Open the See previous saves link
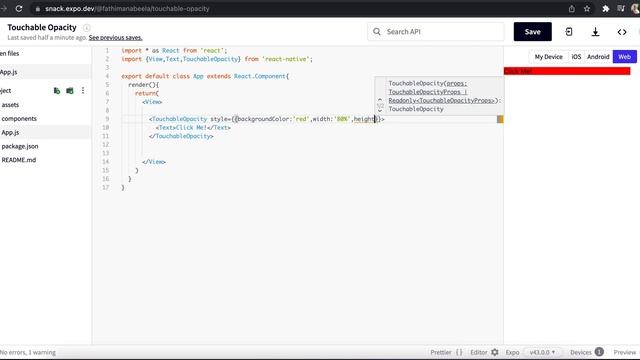This screenshot has width=640, height=360. point(116,38)
